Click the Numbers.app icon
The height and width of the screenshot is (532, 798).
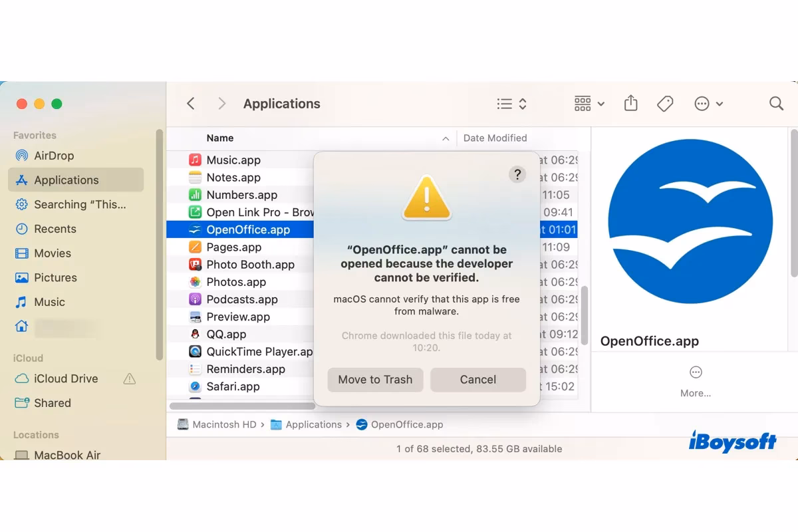[x=195, y=195]
